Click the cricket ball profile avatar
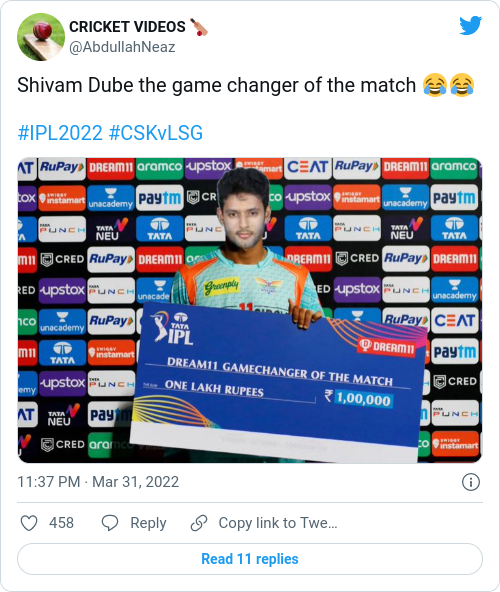Screen dimensions: 500x592 tap(41, 37)
